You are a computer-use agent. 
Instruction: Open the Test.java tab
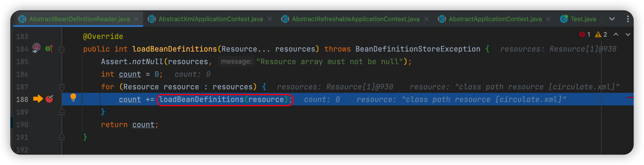tap(583, 19)
